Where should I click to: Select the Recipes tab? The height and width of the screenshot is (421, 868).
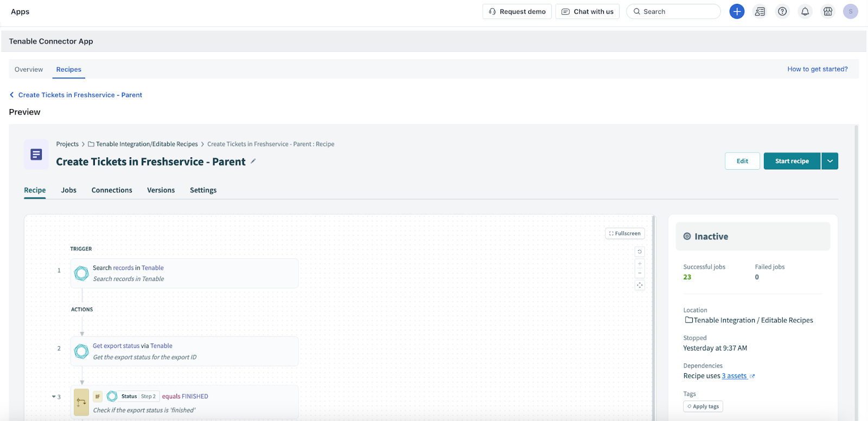tap(69, 69)
